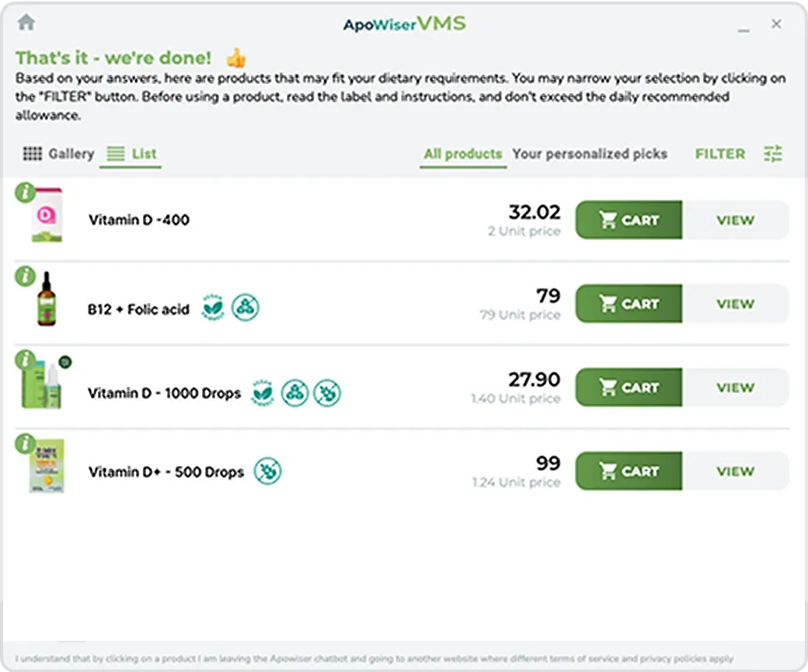This screenshot has width=808, height=672.
Task: Click the Vitamin D -400 product thumbnail
Action: (47, 215)
